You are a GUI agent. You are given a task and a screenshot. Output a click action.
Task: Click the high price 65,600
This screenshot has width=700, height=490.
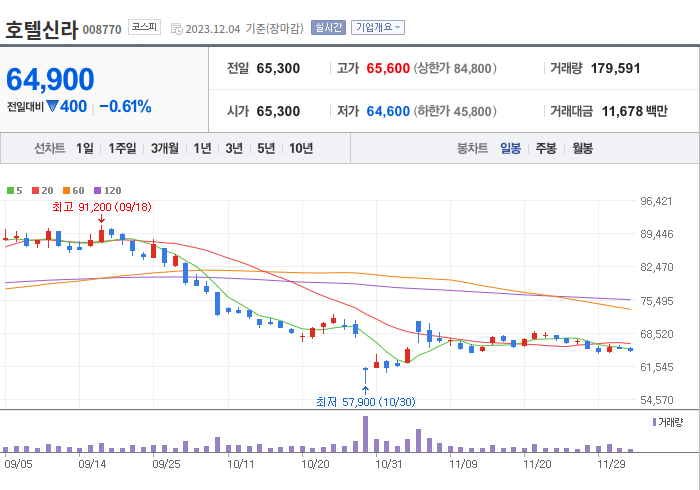pos(388,68)
